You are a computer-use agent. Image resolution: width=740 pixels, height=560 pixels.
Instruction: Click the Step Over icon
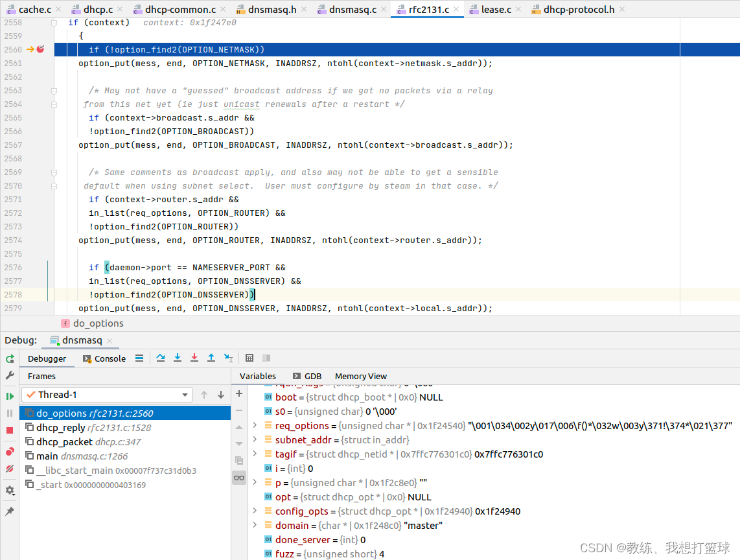tap(161, 357)
